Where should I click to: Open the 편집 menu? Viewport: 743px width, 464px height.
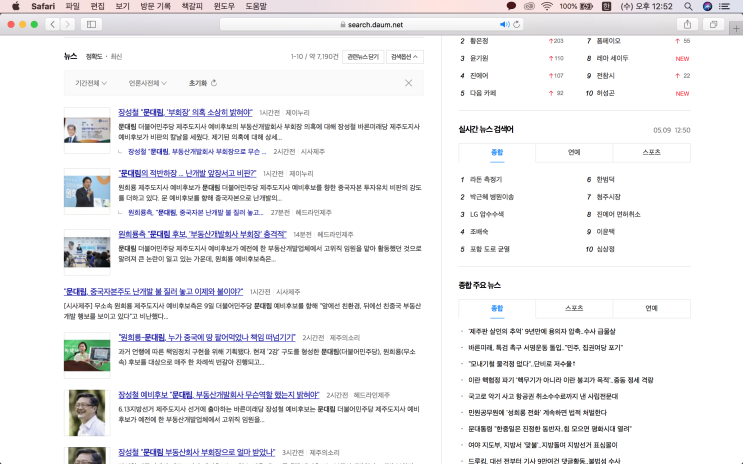tap(97, 6)
